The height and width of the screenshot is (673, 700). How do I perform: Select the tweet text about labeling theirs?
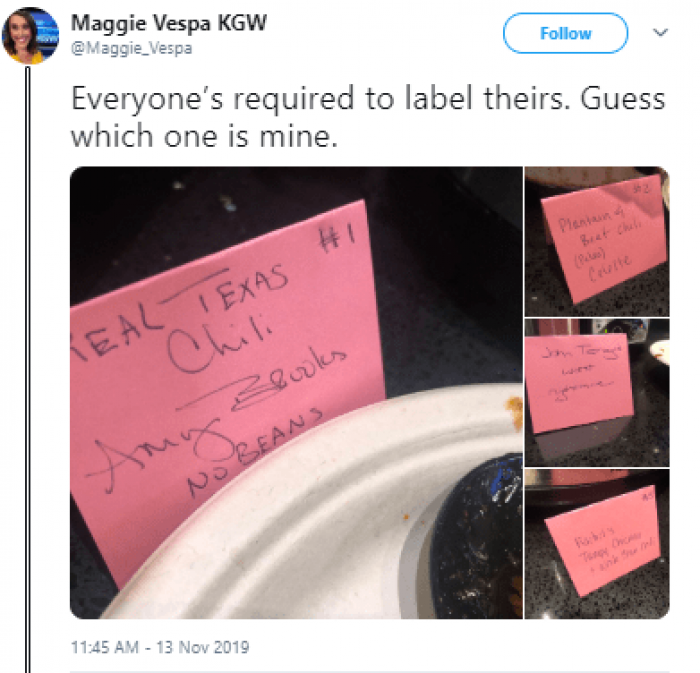pos(368,117)
